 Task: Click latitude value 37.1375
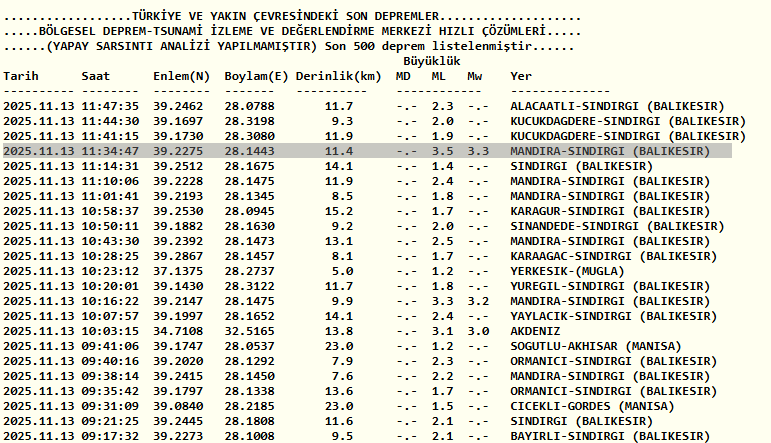178,271
